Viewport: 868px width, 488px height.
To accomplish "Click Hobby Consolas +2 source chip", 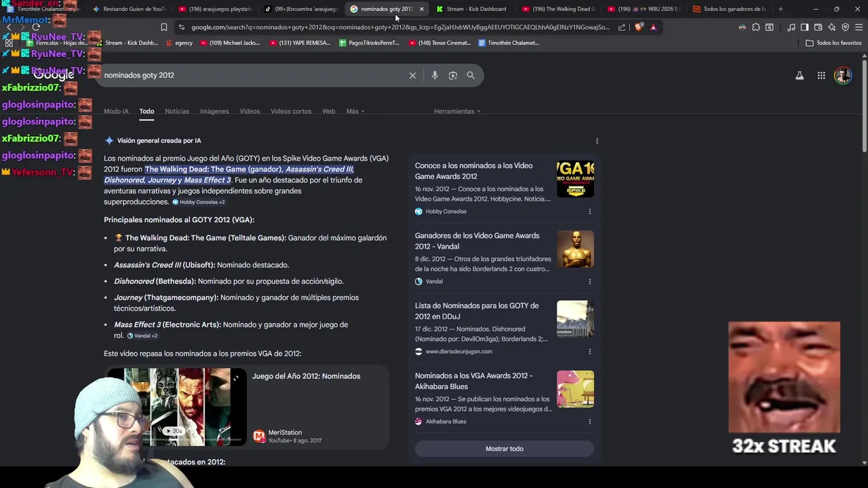I will 198,202.
